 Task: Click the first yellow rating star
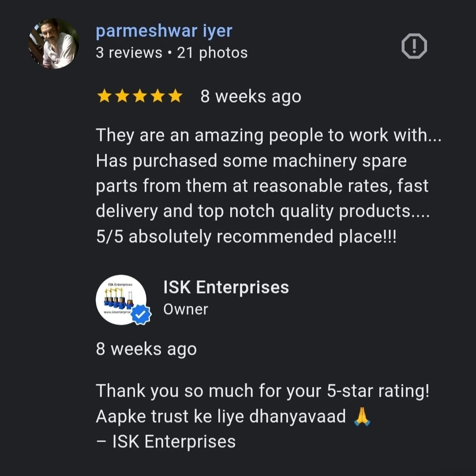[x=104, y=96]
